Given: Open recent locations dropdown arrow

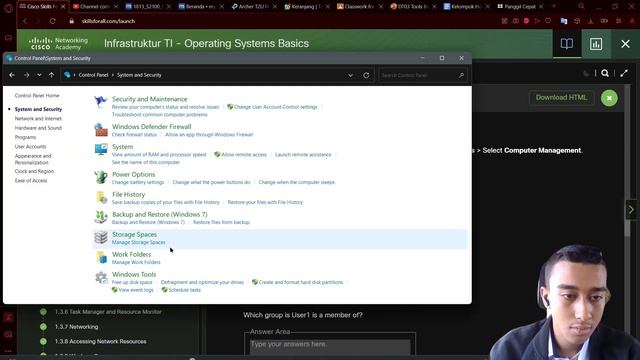Looking at the screenshot, I should pos(39,75).
